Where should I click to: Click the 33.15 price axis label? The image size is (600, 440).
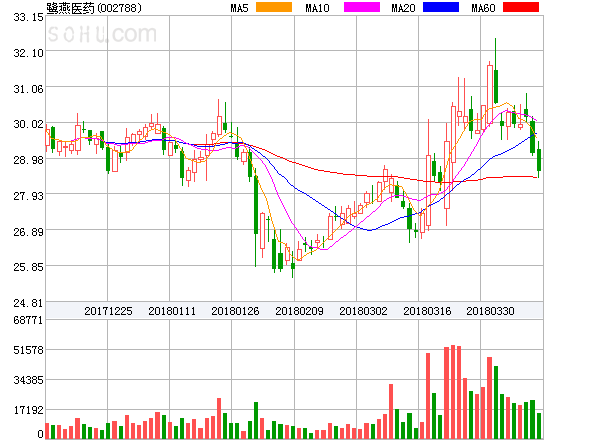coord(28,17)
